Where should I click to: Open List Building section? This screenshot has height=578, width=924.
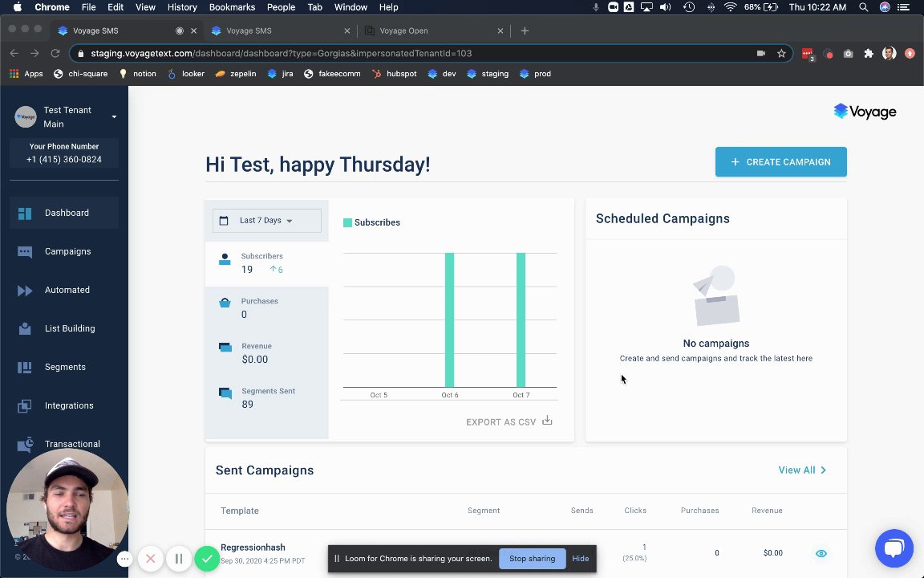click(x=63, y=328)
